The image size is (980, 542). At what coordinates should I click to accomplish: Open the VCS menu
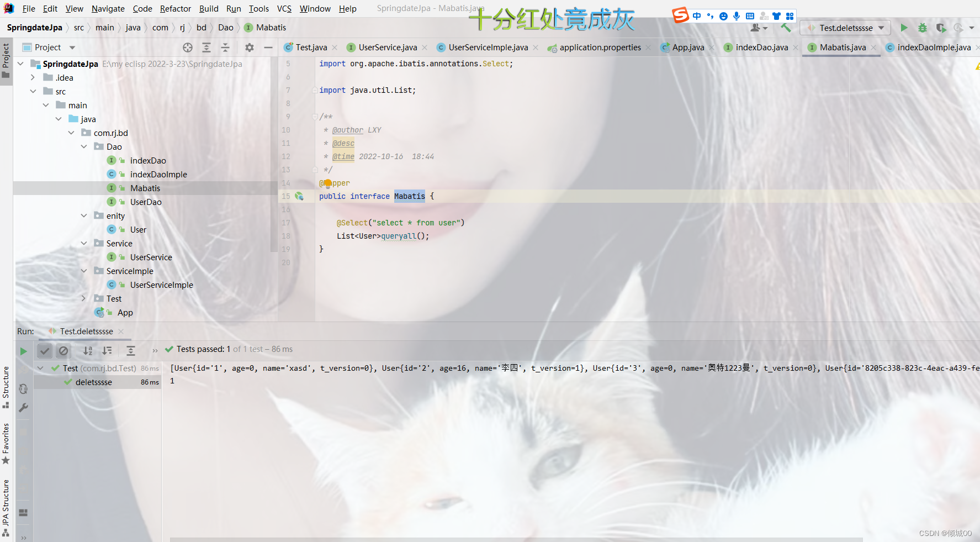pyautogui.click(x=284, y=9)
